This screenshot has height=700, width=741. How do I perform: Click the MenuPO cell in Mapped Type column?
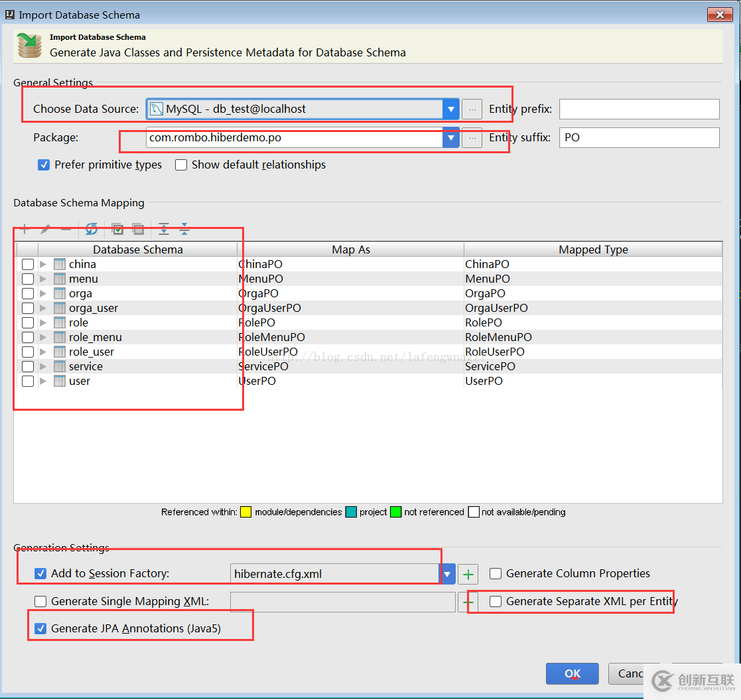[x=593, y=279]
